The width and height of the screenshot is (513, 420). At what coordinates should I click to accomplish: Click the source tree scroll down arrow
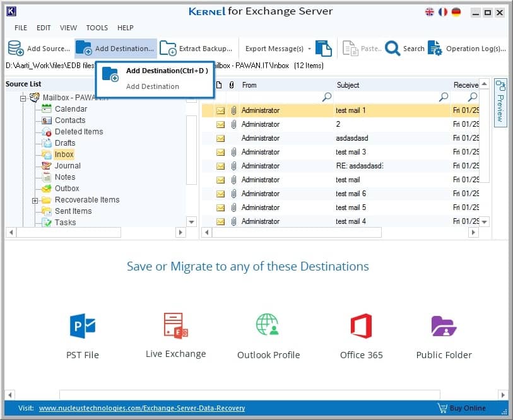191,222
